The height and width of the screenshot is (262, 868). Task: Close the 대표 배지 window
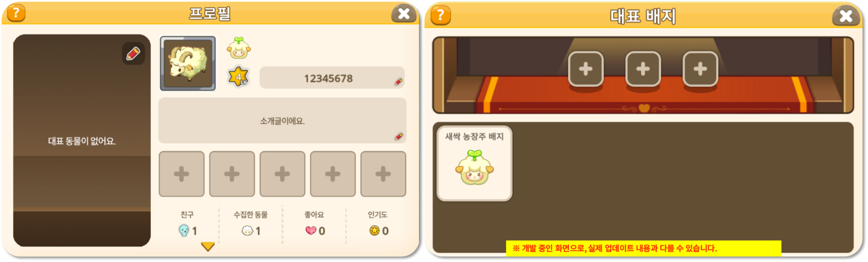[x=846, y=16]
